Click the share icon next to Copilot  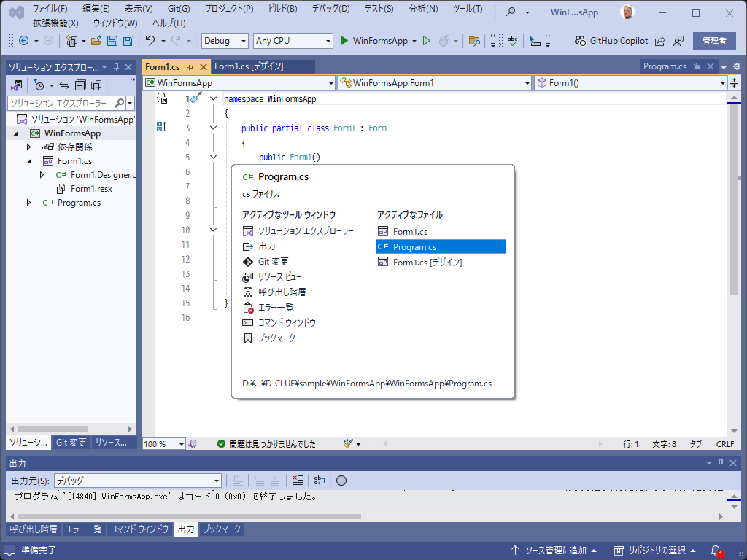click(659, 41)
